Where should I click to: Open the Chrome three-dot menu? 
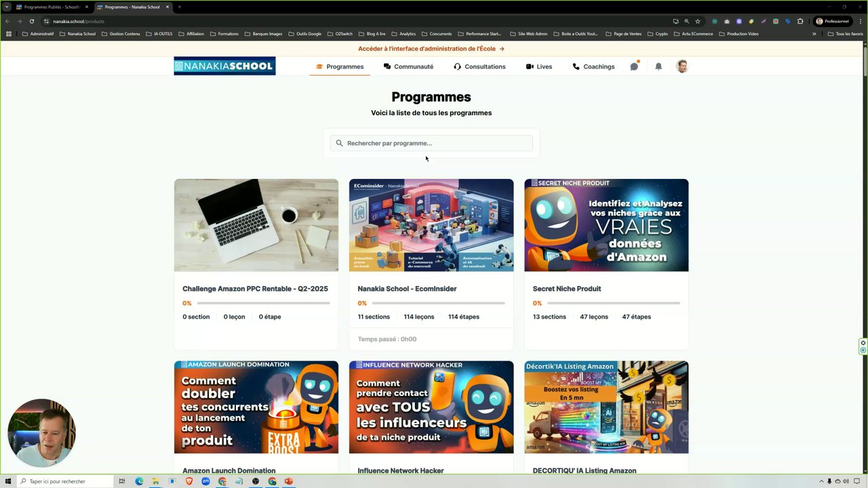861,21
